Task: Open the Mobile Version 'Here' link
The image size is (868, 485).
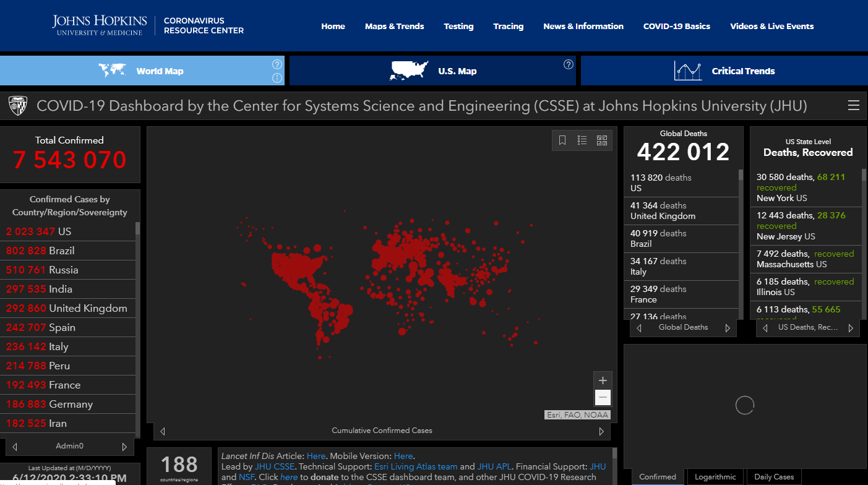Action: tap(403, 456)
